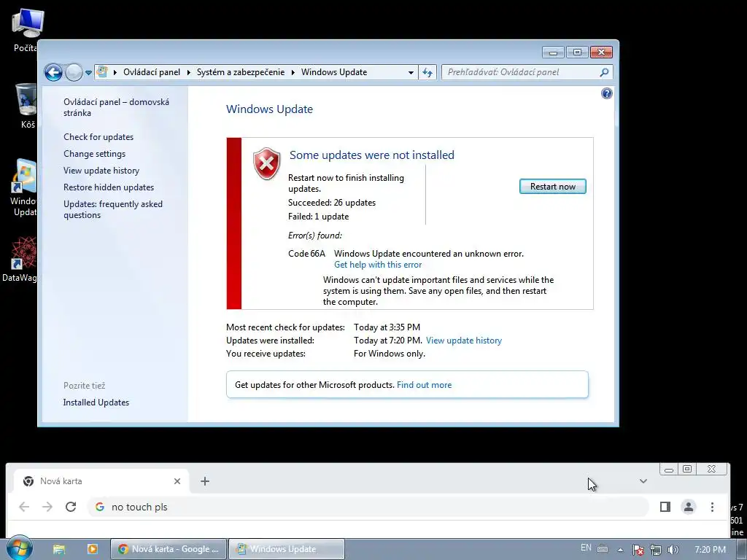Select the Ovládací panel breadcrumb
Screen dimensions: 747x560
pyautogui.click(x=152, y=72)
